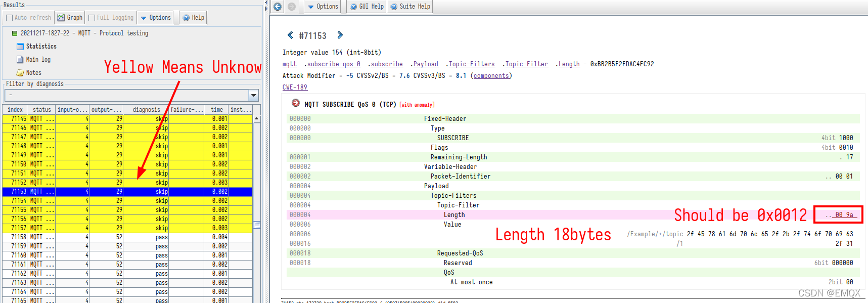Image resolution: width=868 pixels, height=303 pixels.
Task: Click the Graph toolbar icon
Action: (x=69, y=18)
